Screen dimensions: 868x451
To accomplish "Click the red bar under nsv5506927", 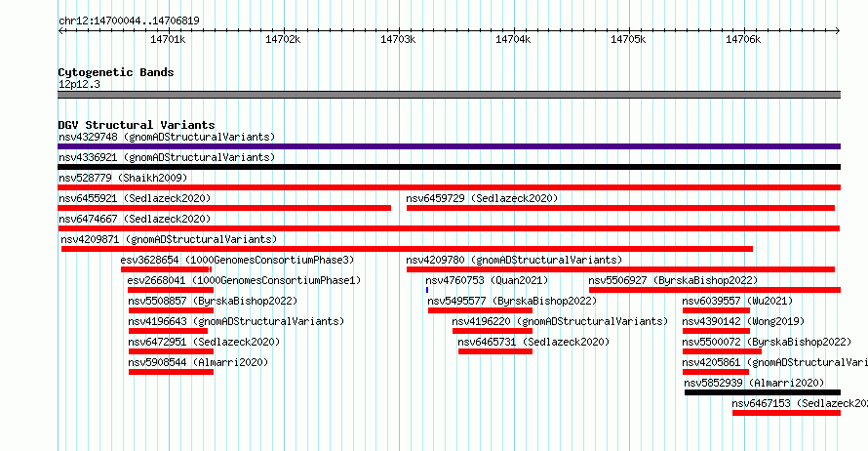I will (715, 290).
